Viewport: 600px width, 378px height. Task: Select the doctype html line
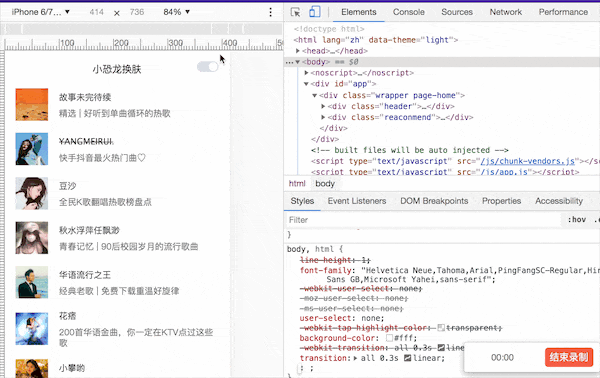coord(329,29)
